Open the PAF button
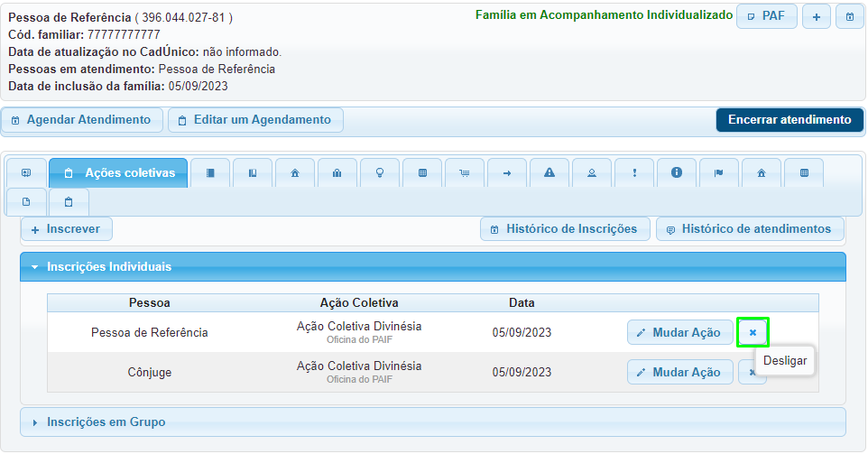Image resolution: width=868 pixels, height=454 pixels. pos(767,16)
